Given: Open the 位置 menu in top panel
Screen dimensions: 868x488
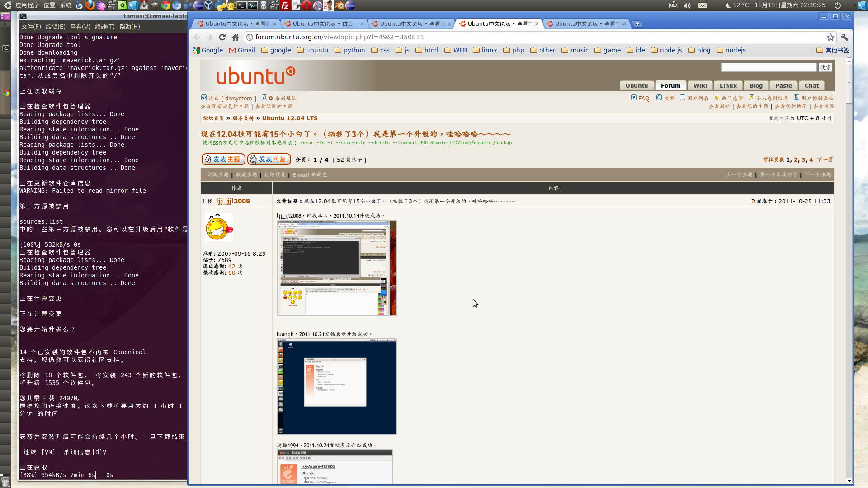Looking at the screenshot, I should [x=49, y=5].
